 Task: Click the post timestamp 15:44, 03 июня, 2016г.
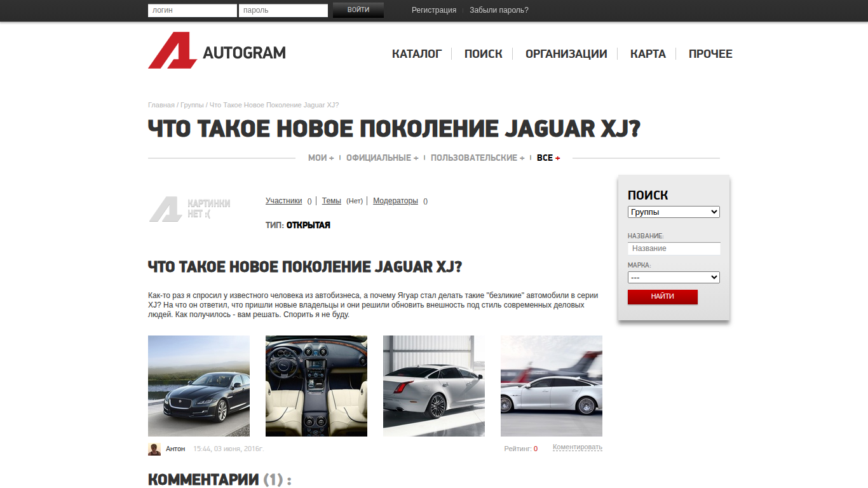pyautogui.click(x=228, y=449)
